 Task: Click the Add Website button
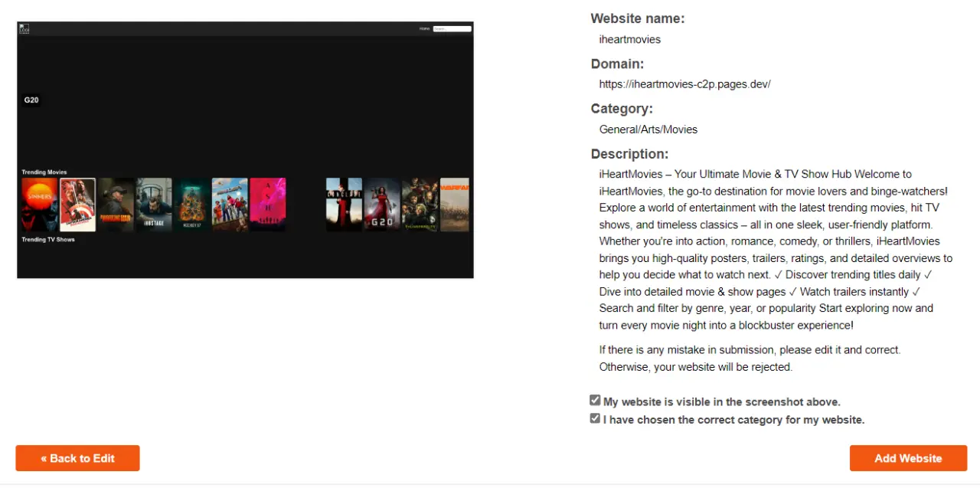(x=908, y=458)
